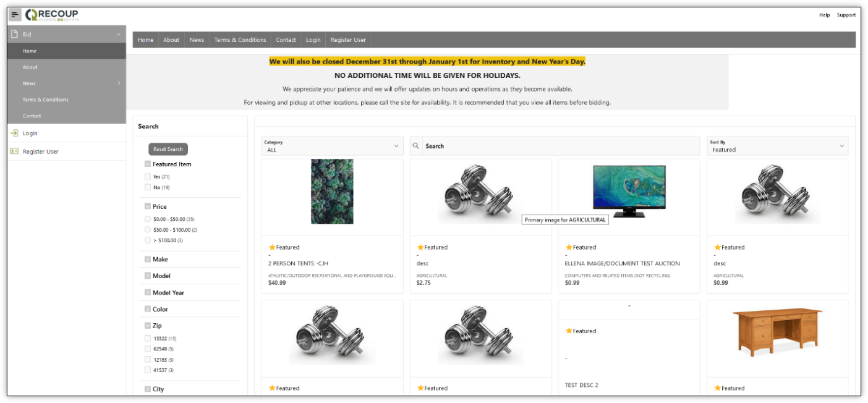Click the Recoup logo

(52, 15)
